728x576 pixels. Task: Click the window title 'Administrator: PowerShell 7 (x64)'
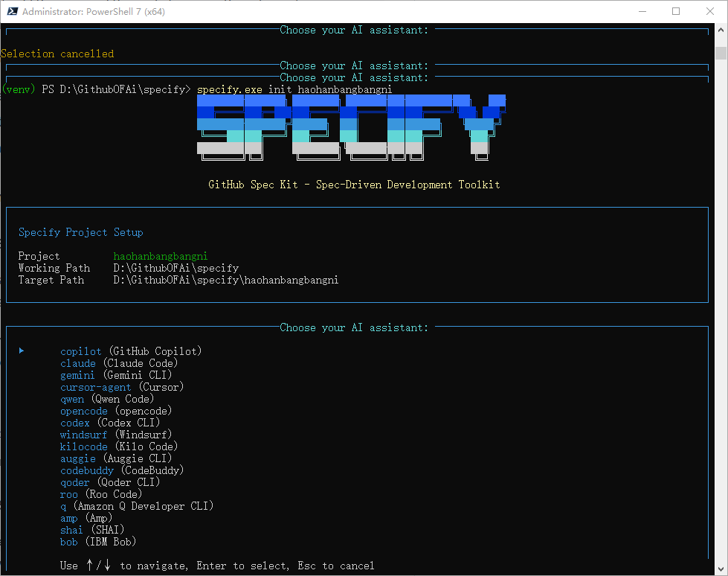(x=93, y=12)
